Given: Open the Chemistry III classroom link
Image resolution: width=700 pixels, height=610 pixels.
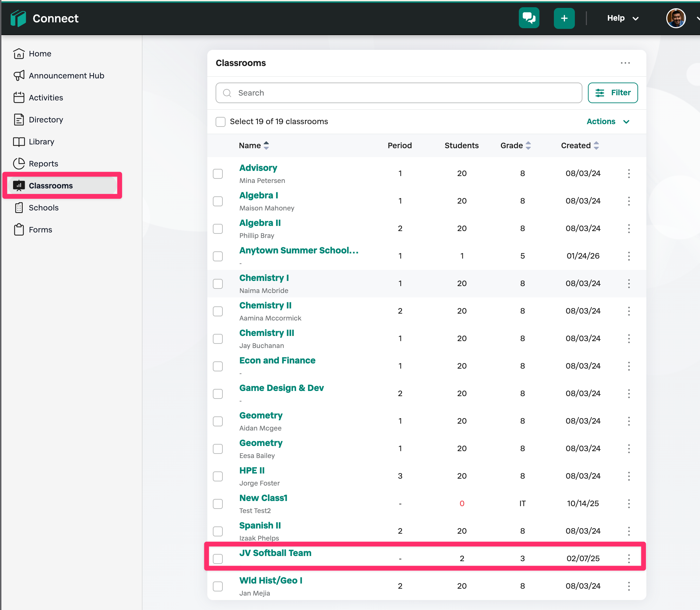Looking at the screenshot, I should [267, 333].
